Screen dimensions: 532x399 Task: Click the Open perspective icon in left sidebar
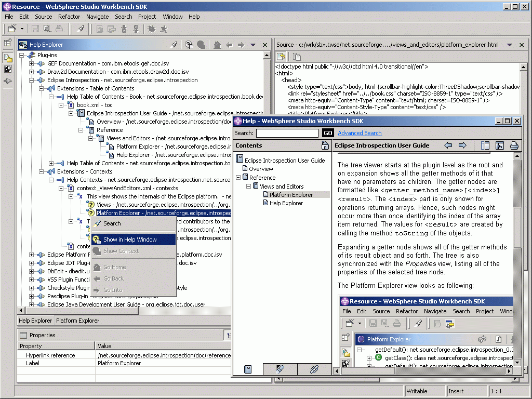(x=8, y=43)
